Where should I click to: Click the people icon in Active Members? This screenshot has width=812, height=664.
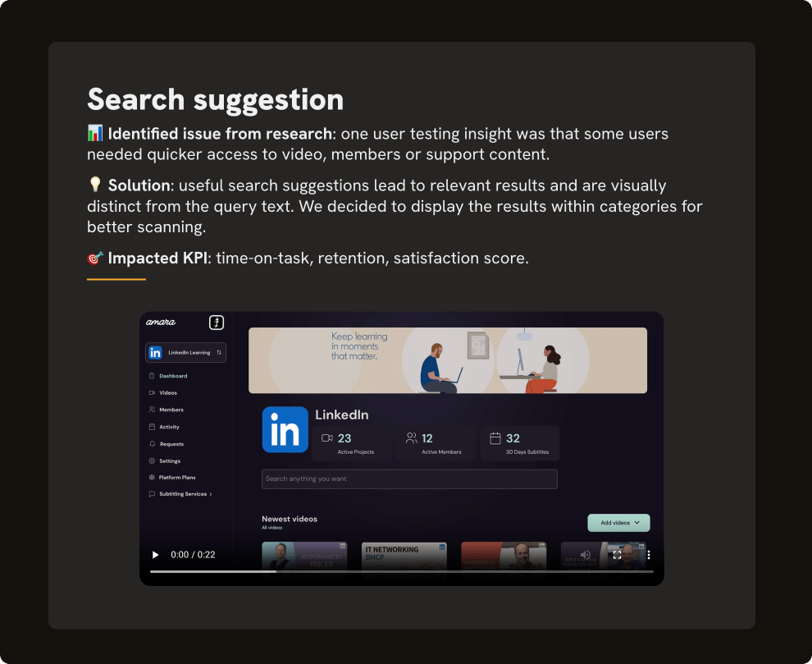pos(411,438)
